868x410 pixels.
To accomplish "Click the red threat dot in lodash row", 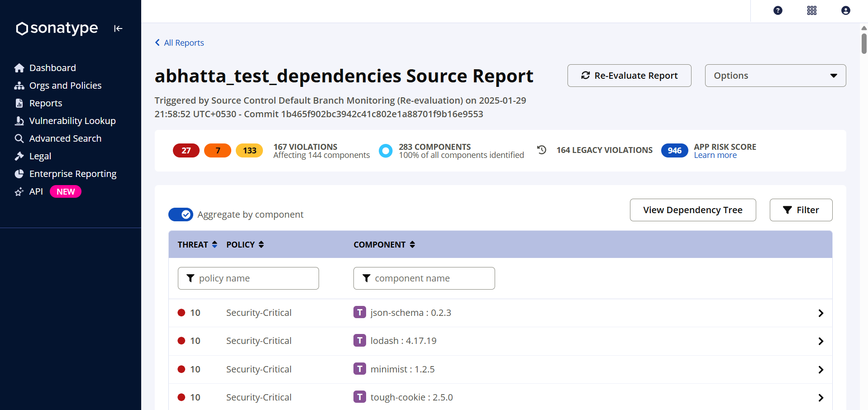I will [181, 341].
